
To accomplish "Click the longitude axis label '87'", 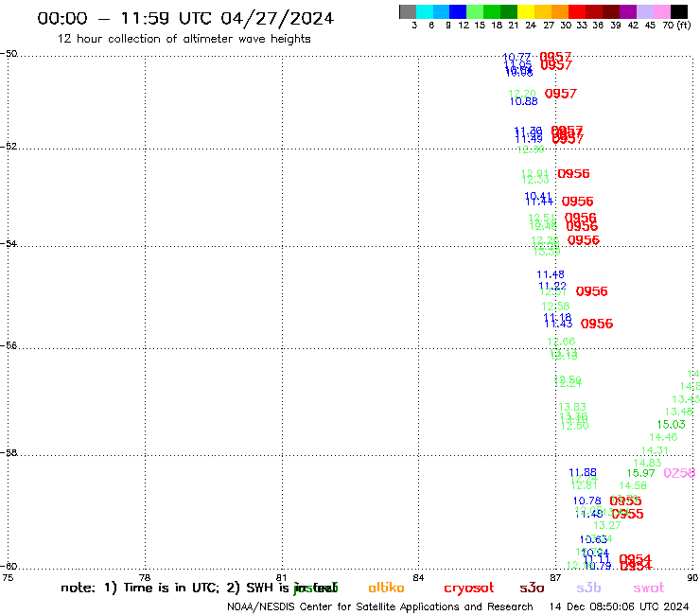I will [555, 577].
